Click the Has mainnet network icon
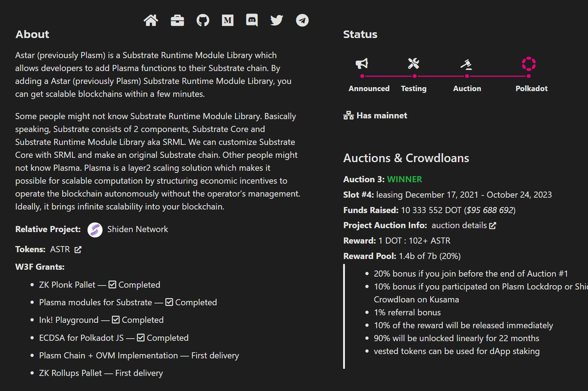 coord(348,116)
